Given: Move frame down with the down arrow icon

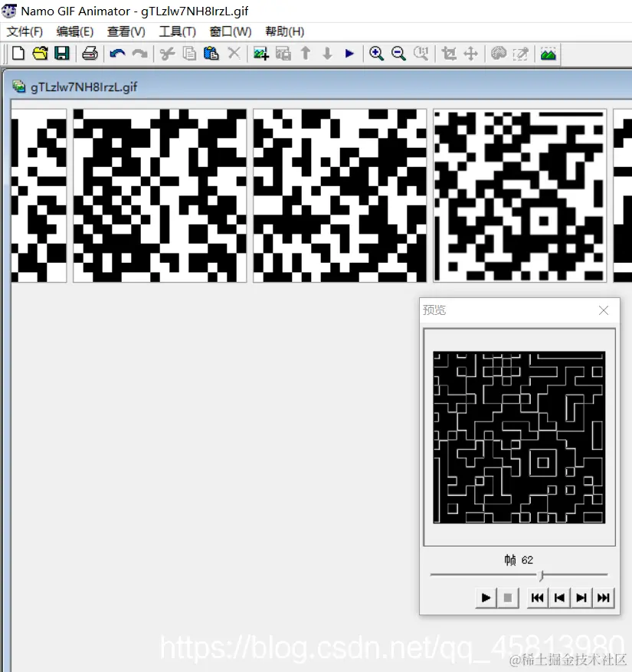Looking at the screenshot, I should coord(327,54).
